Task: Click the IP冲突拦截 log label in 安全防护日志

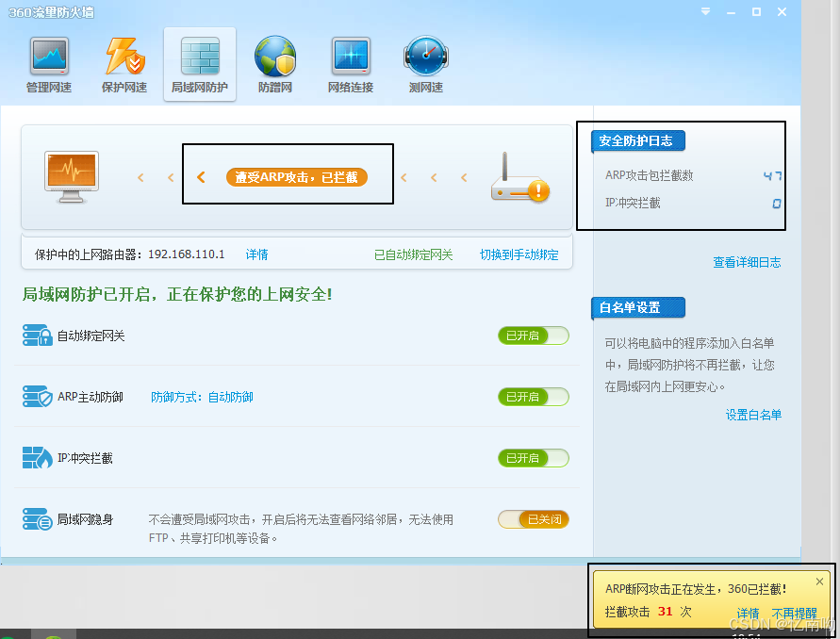Action: click(x=633, y=203)
